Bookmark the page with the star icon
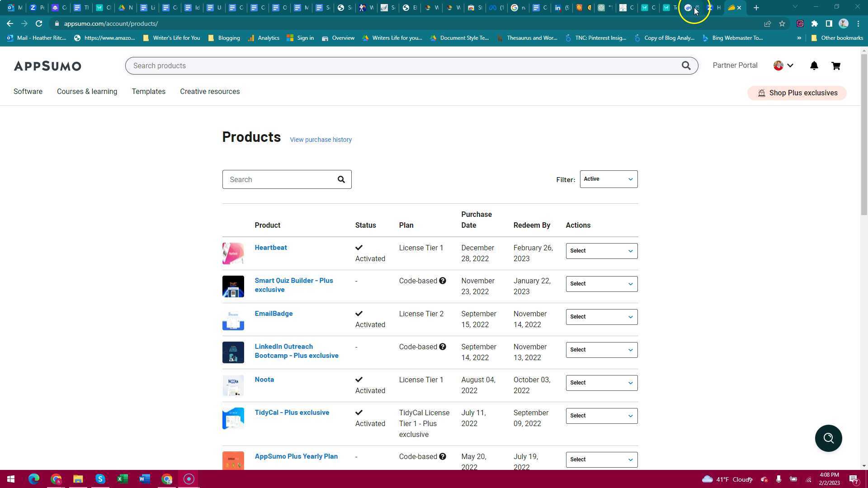 click(782, 23)
